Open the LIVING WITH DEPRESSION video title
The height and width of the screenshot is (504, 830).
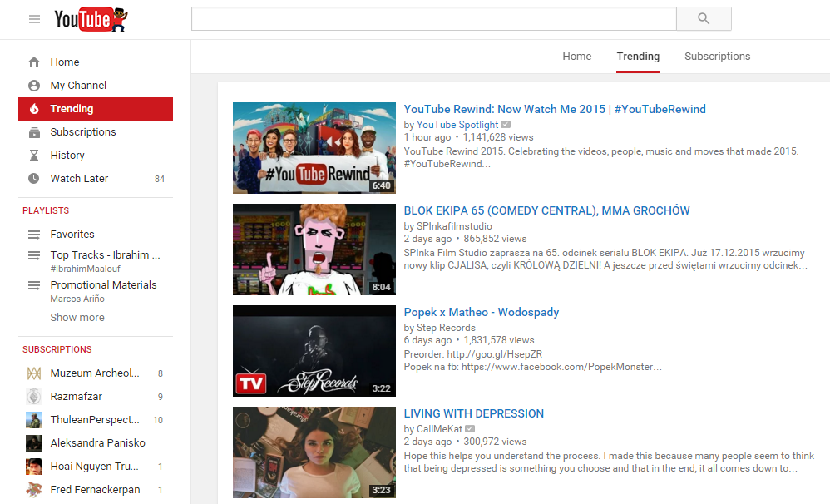tap(474, 413)
